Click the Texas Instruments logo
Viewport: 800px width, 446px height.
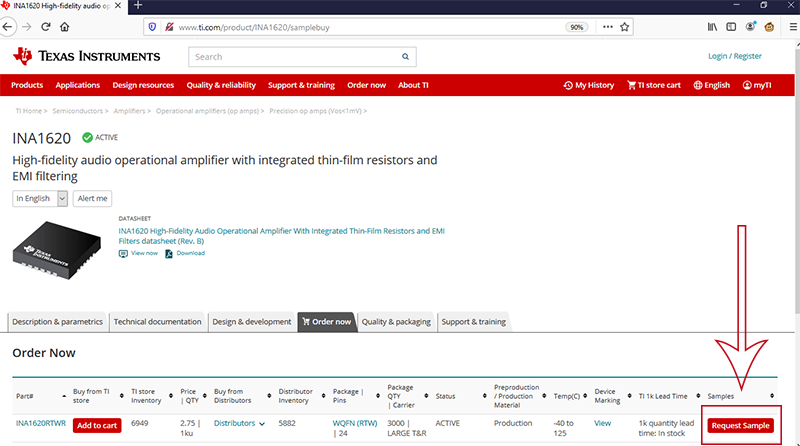point(86,56)
